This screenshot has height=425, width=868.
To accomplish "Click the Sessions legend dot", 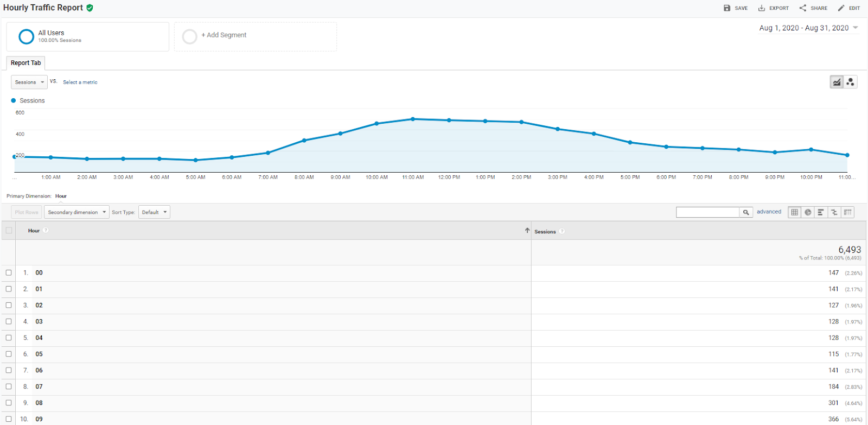I will (x=14, y=100).
